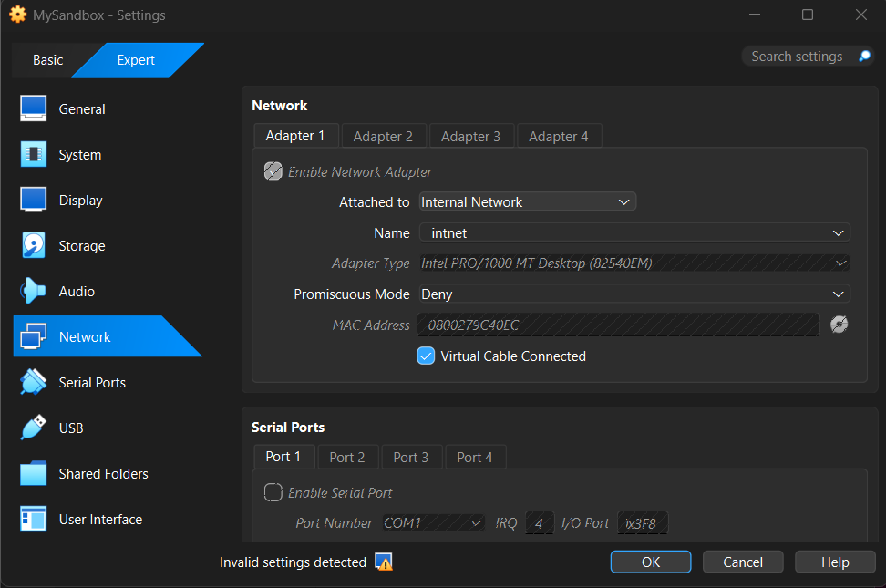Image resolution: width=886 pixels, height=588 pixels.
Task: Select the Port 3 tab
Action: pos(411,457)
